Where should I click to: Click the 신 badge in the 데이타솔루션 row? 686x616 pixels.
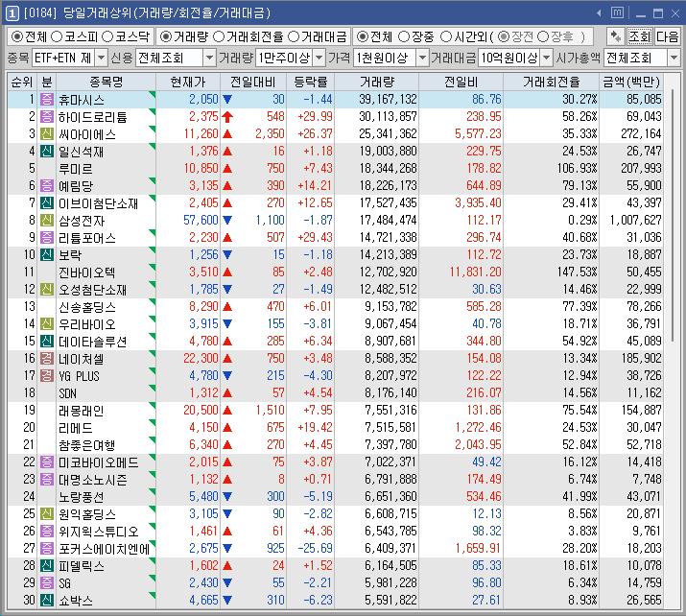click(47, 341)
